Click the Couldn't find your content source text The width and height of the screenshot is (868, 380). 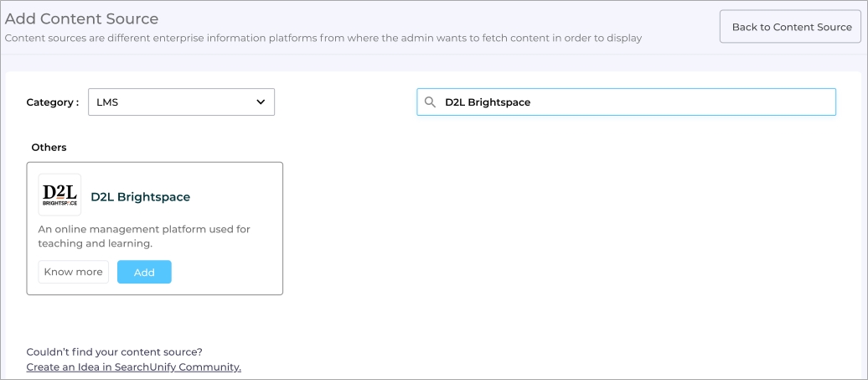[x=114, y=351]
